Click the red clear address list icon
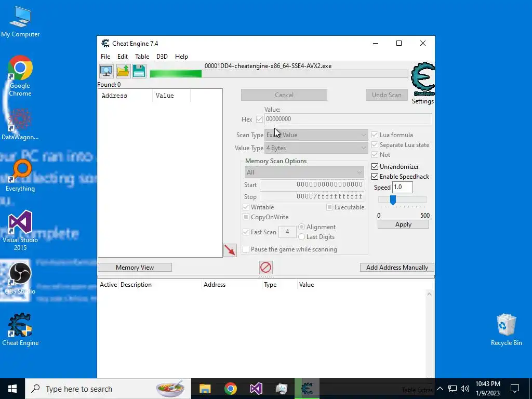This screenshot has width=532, height=399. 265,268
